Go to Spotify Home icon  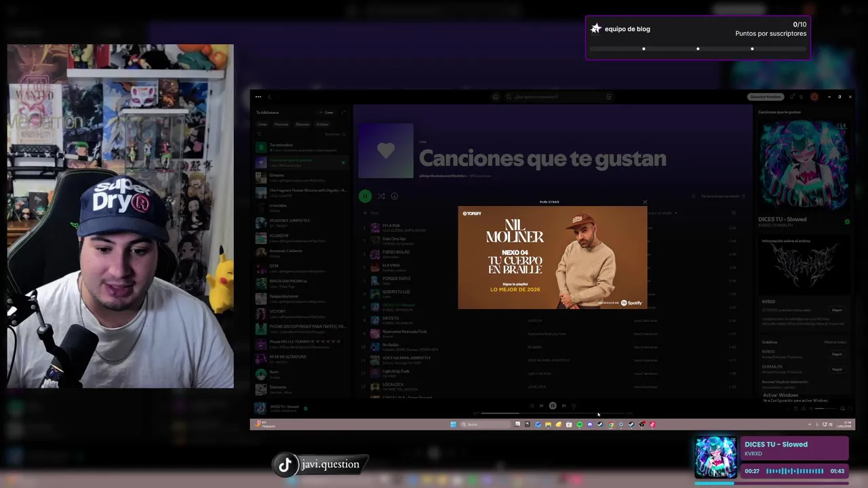[x=496, y=97]
